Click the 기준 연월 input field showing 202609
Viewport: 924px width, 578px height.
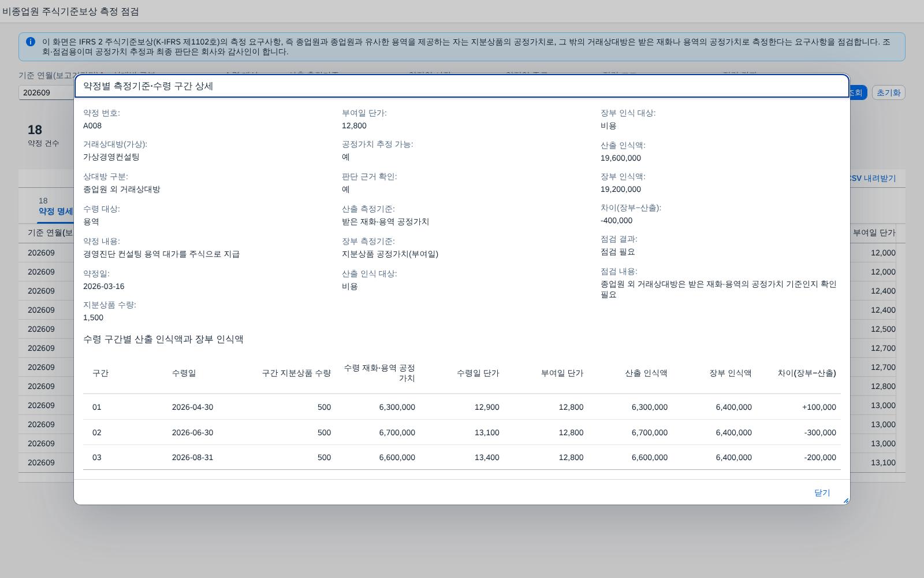coord(46,92)
